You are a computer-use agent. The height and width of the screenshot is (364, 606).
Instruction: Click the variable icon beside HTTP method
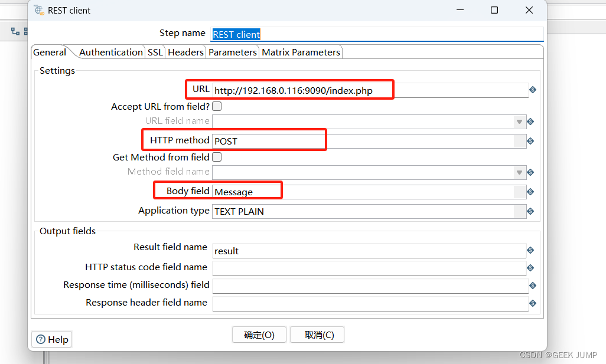pos(530,141)
